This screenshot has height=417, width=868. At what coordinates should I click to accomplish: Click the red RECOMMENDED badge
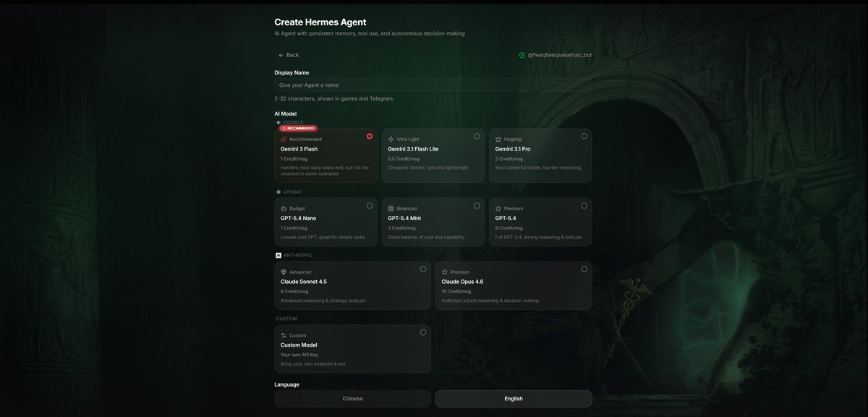click(299, 128)
